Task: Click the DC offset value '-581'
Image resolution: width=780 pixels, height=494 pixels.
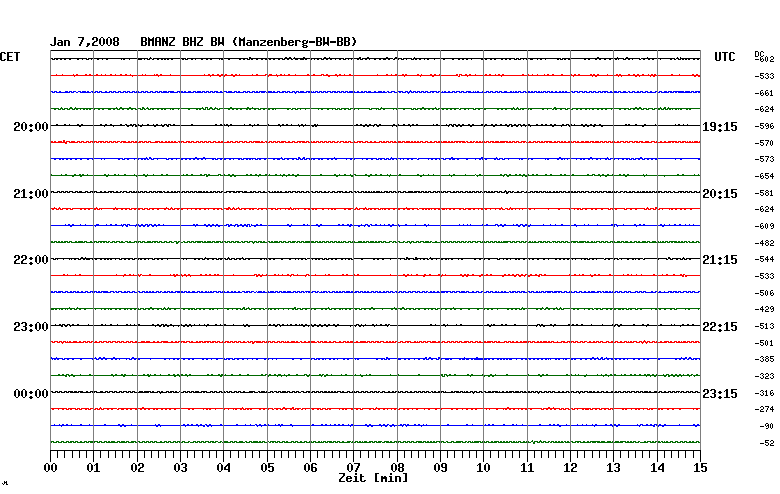Action: tap(764, 193)
